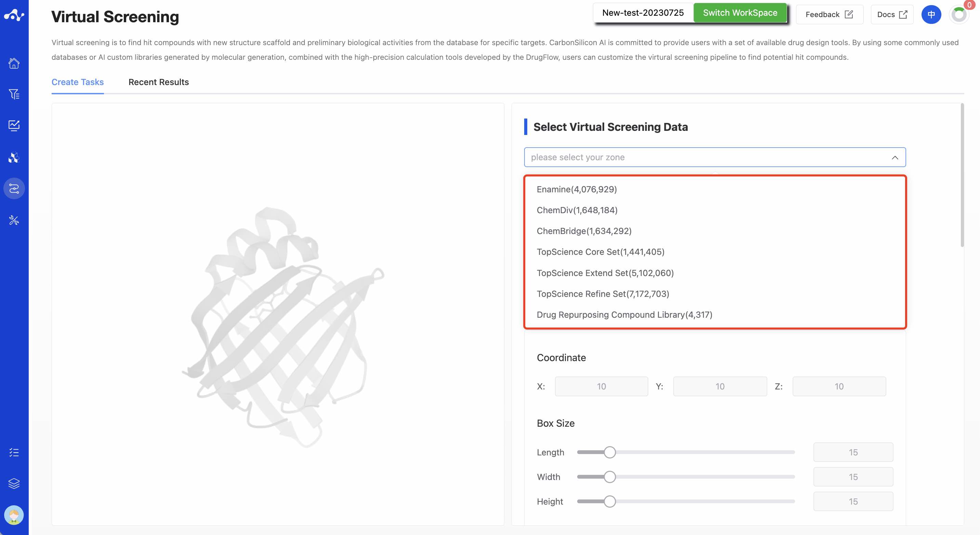Select Enamine(4,076,929) option
Screen dimensions: 980x535
point(714,189)
